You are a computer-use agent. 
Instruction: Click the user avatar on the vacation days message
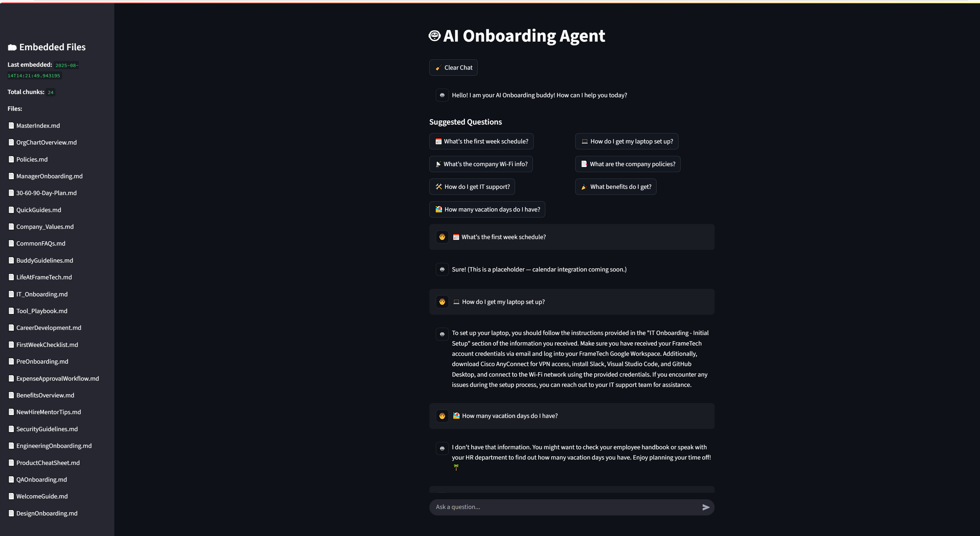coord(442,416)
